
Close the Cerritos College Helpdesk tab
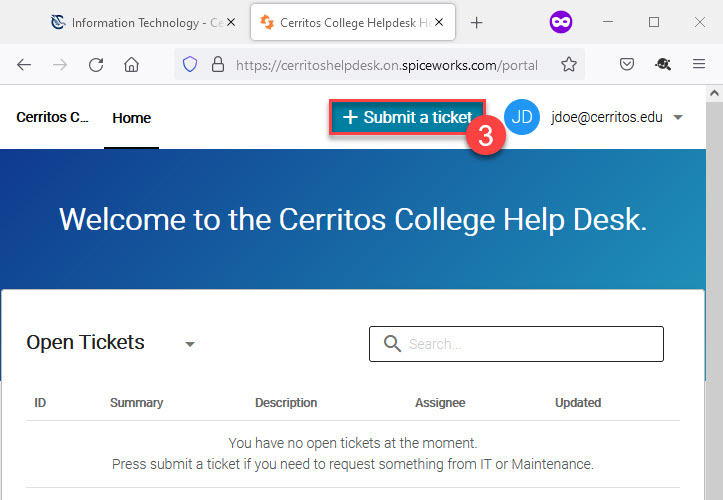(439, 22)
